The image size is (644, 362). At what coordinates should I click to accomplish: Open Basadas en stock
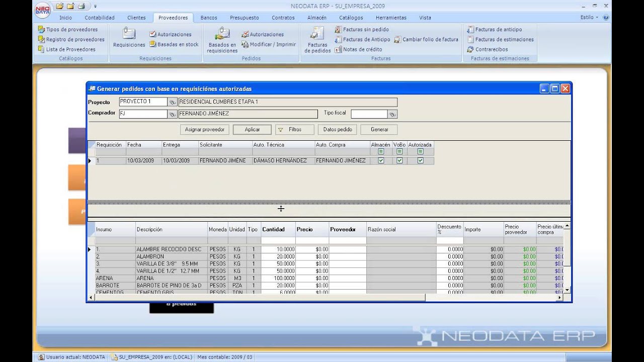click(174, 44)
